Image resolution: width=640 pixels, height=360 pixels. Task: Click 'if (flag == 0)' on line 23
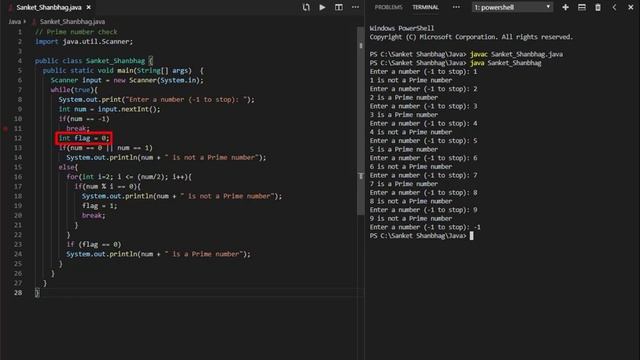94,244
